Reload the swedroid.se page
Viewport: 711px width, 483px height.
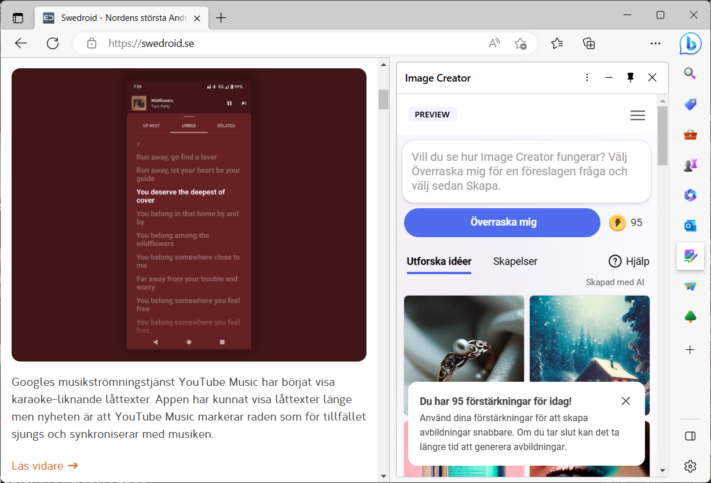[x=53, y=44]
